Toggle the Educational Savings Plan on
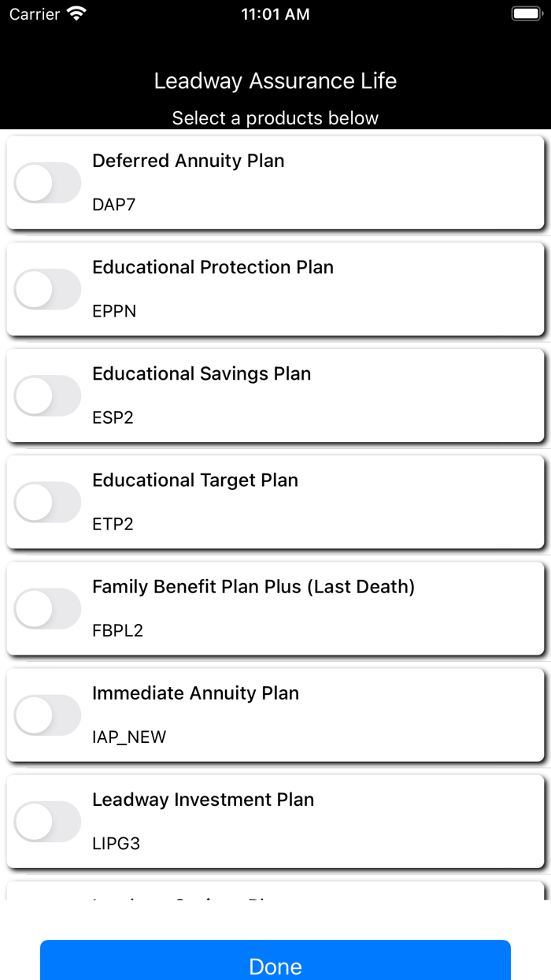Screen dimensions: 551x980 (x=47, y=395)
